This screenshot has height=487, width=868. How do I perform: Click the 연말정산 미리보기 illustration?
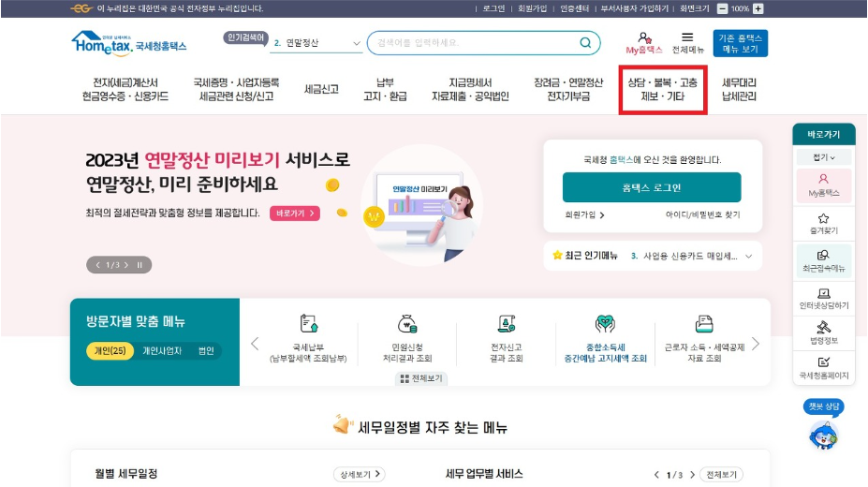click(423, 206)
